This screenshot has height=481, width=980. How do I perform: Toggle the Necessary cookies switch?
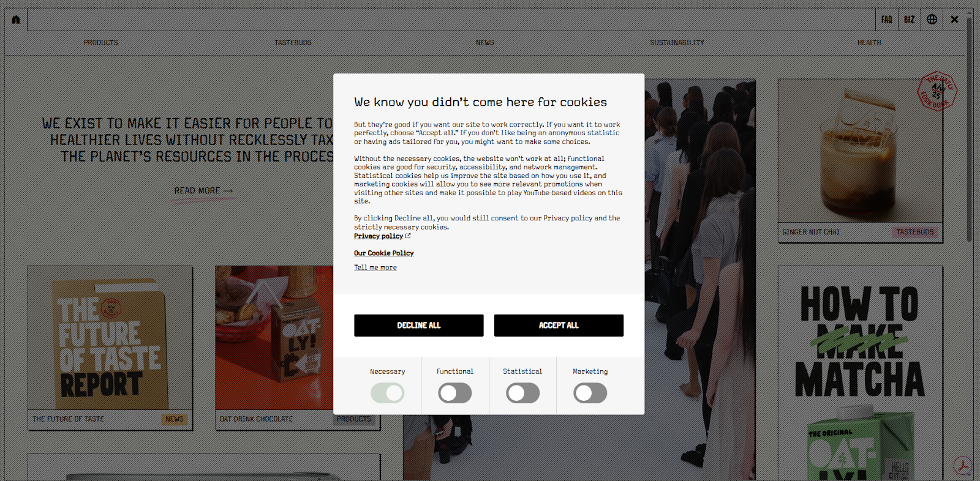click(387, 393)
